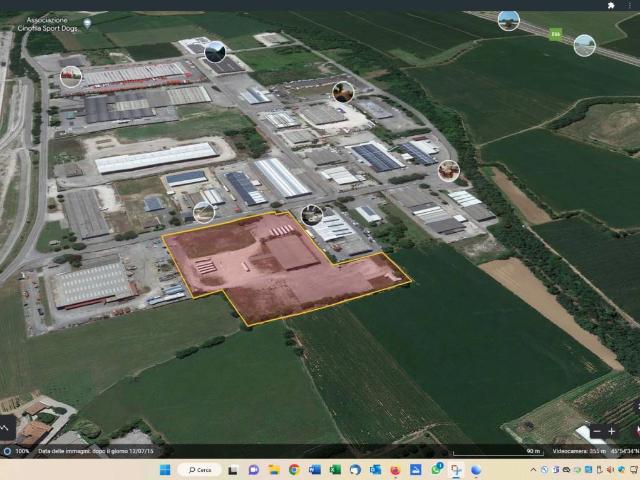
Task: Open Google Chrome from the taskbar
Action: [294, 470]
